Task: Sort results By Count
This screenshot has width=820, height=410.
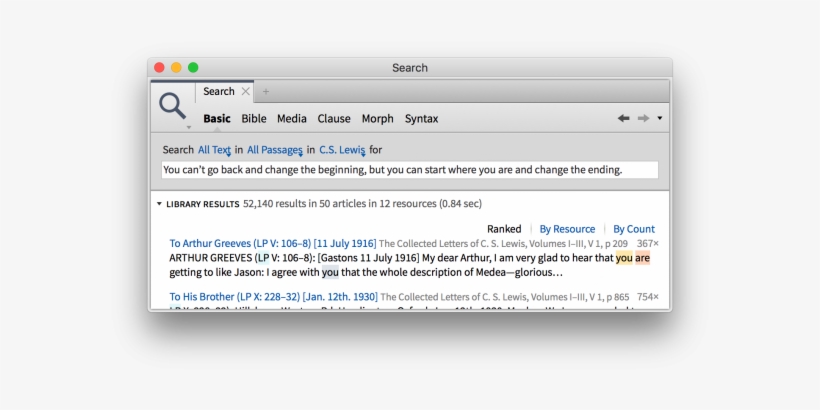Action: [x=634, y=229]
